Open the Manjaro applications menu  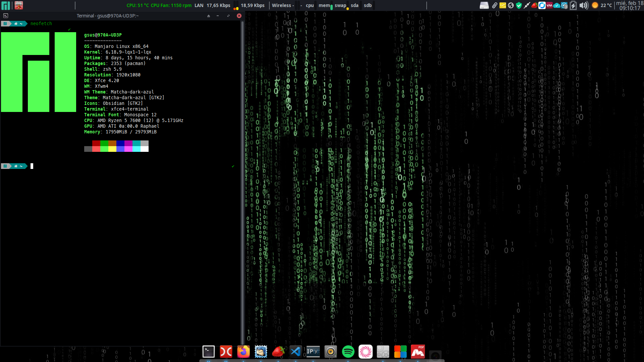pyautogui.click(x=6, y=5)
